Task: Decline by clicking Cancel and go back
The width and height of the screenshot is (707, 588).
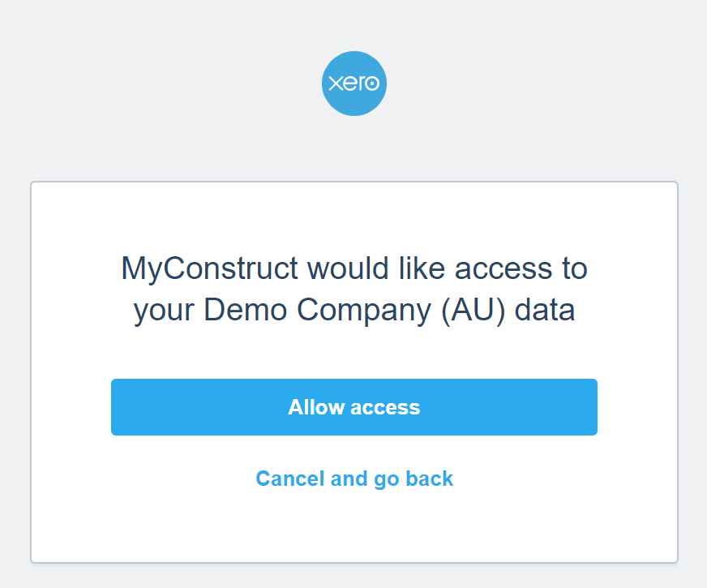Action: click(x=354, y=479)
